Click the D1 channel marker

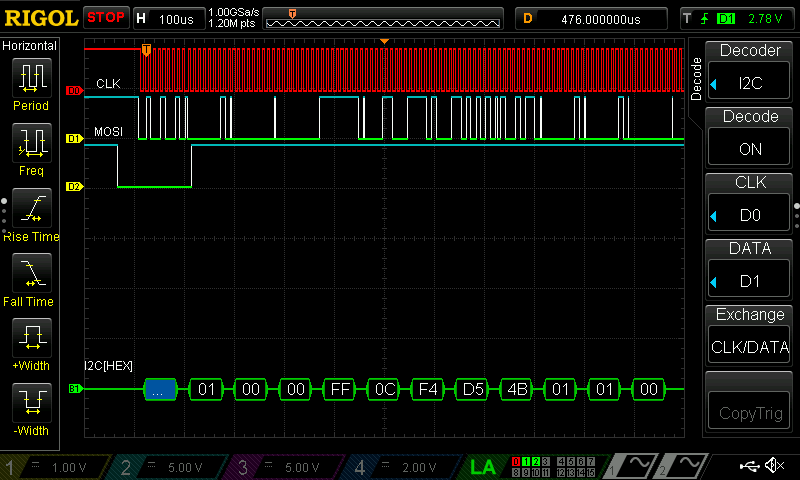[74, 138]
